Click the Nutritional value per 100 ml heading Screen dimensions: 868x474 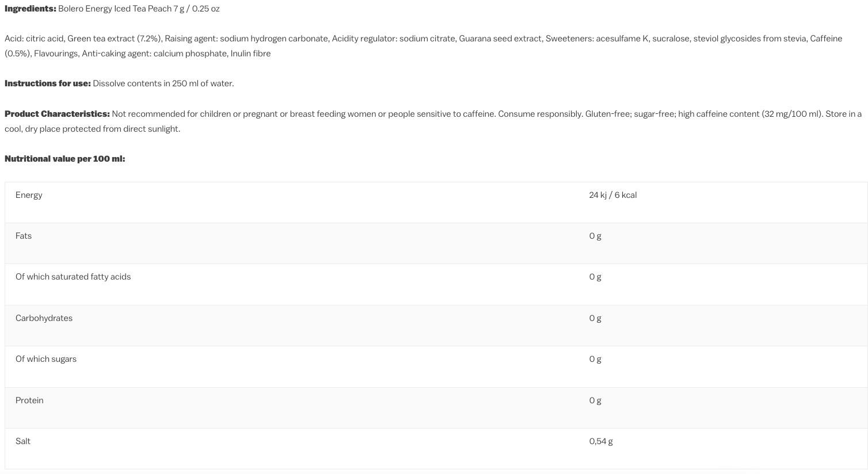point(65,159)
